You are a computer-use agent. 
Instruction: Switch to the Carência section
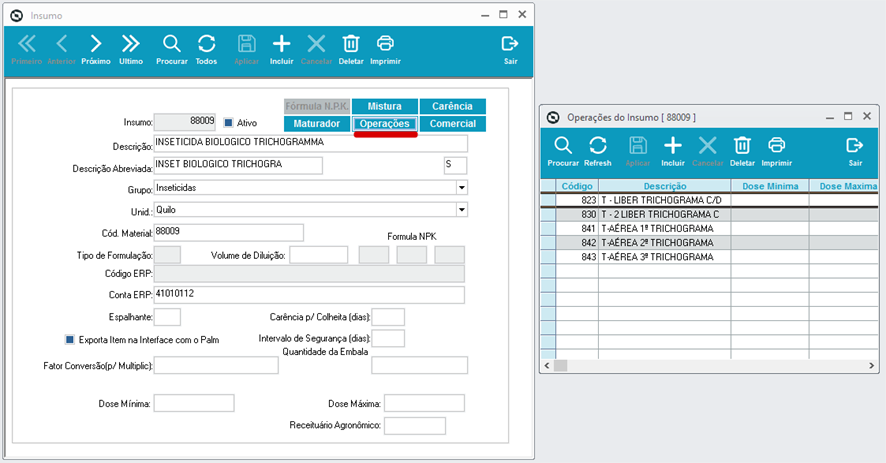(452, 106)
